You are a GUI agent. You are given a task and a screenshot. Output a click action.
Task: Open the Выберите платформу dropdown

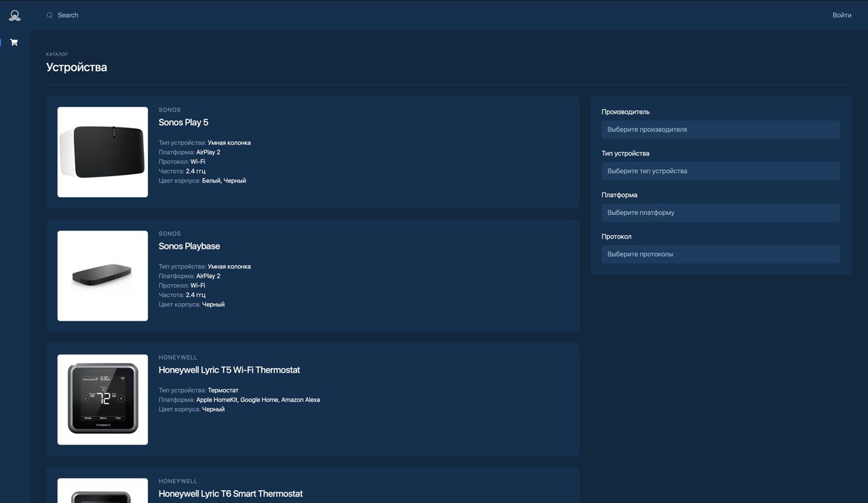(x=720, y=212)
